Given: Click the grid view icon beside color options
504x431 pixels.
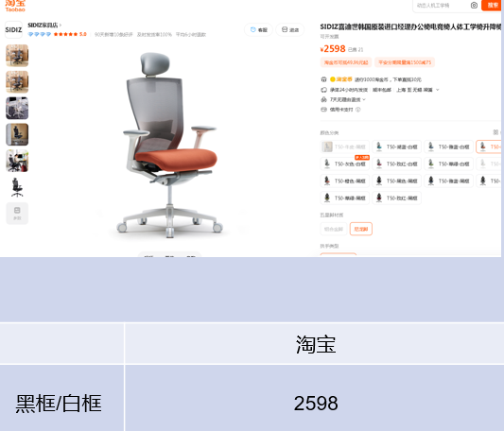Looking at the screenshot, I should pos(495,132).
